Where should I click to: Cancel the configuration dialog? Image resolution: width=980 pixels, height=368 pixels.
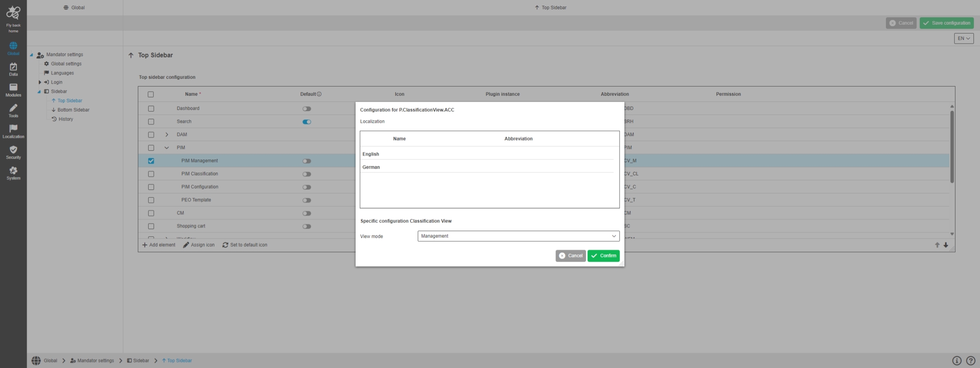click(570, 256)
